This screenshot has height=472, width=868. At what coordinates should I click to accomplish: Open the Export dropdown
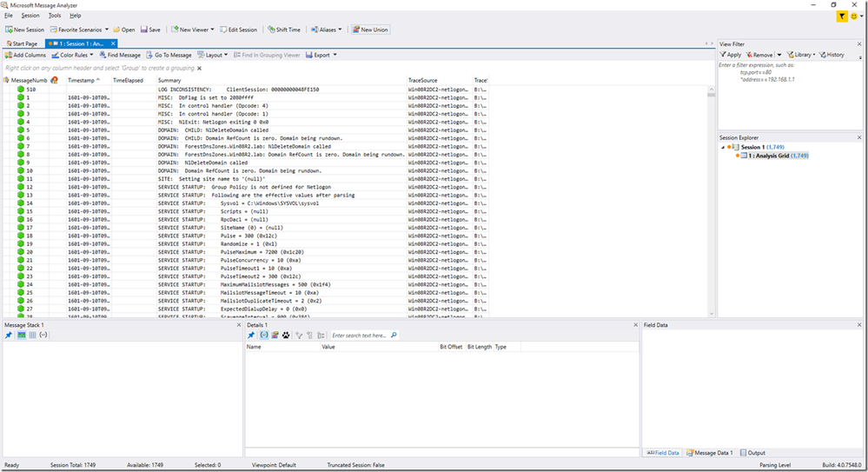pos(321,55)
